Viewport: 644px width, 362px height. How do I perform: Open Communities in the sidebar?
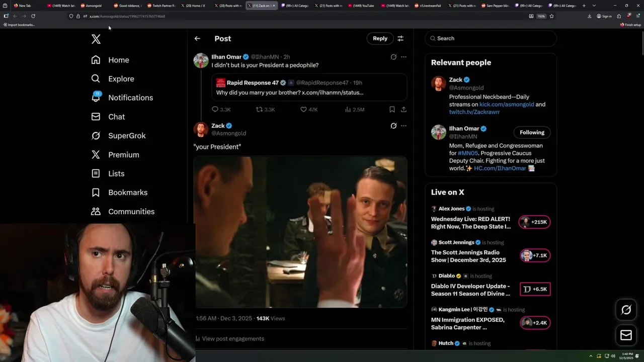[123, 212]
